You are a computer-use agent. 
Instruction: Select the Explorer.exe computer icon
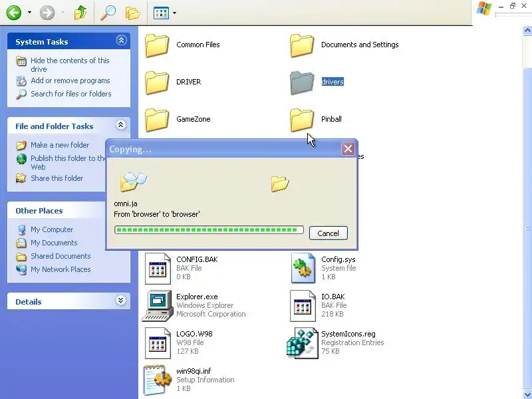pos(158,305)
